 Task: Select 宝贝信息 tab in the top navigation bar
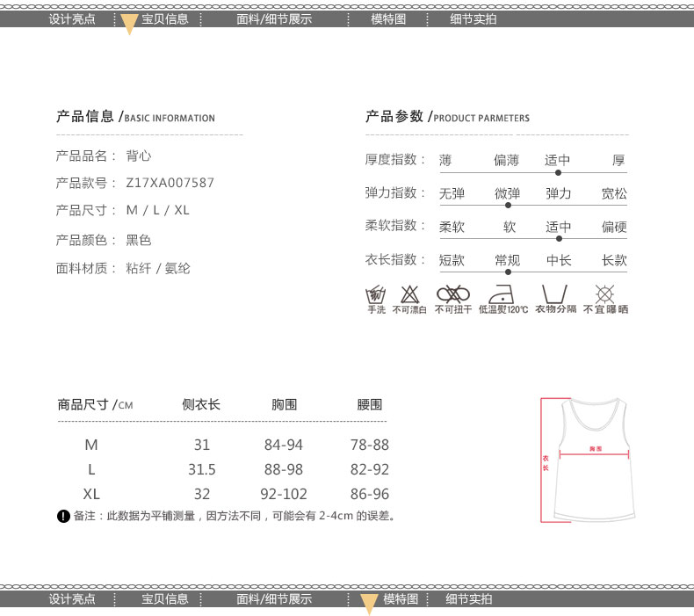click(165, 18)
